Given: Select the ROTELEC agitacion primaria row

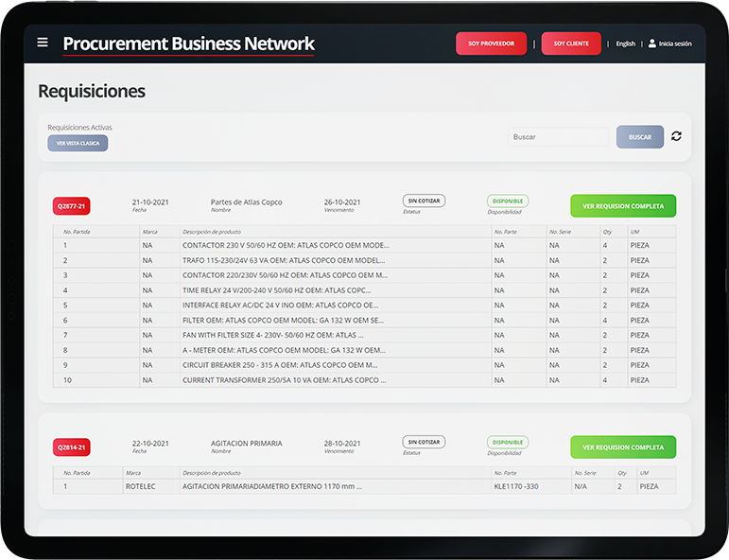Looking at the screenshot, I should pyautogui.click(x=284, y=486).
